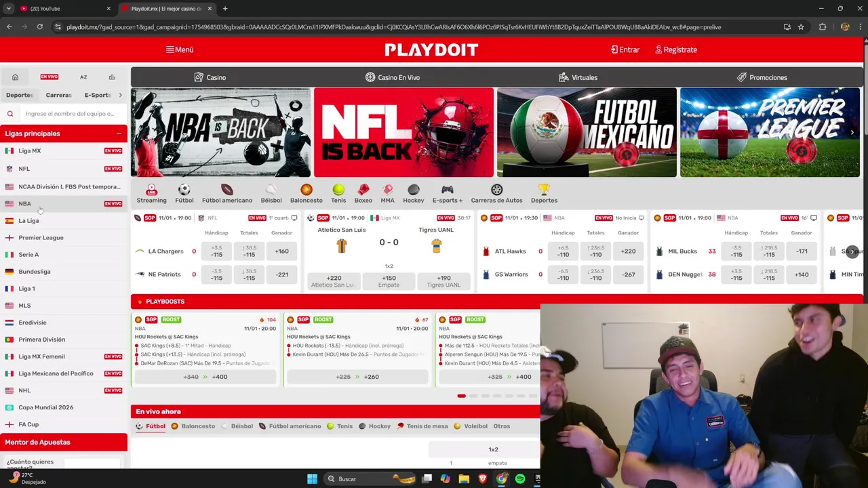Advance banner carousel with right arrow
The height and width of the screenshot is (488, 868).
[x=852, y=132]
